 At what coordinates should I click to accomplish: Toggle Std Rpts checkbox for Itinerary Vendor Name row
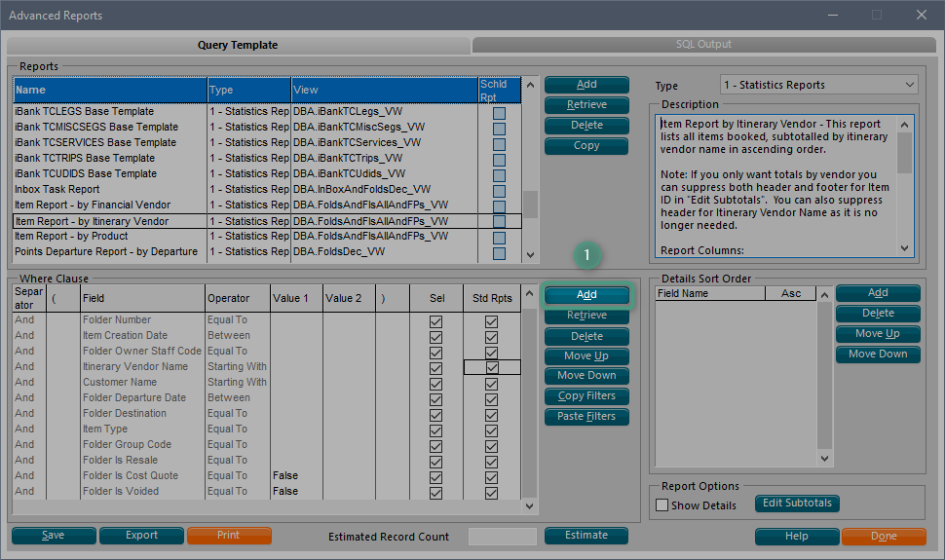[x=492, y=367]
